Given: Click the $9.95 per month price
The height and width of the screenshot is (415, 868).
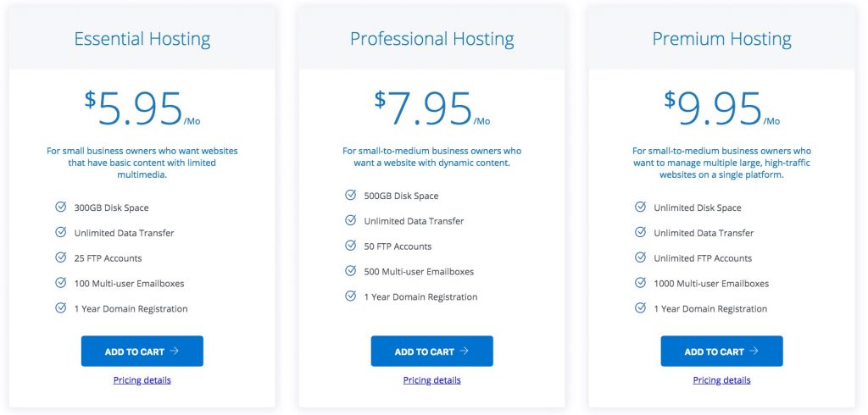Looking at the screenshot, I should pyautogui.click(x=721, y=109).
